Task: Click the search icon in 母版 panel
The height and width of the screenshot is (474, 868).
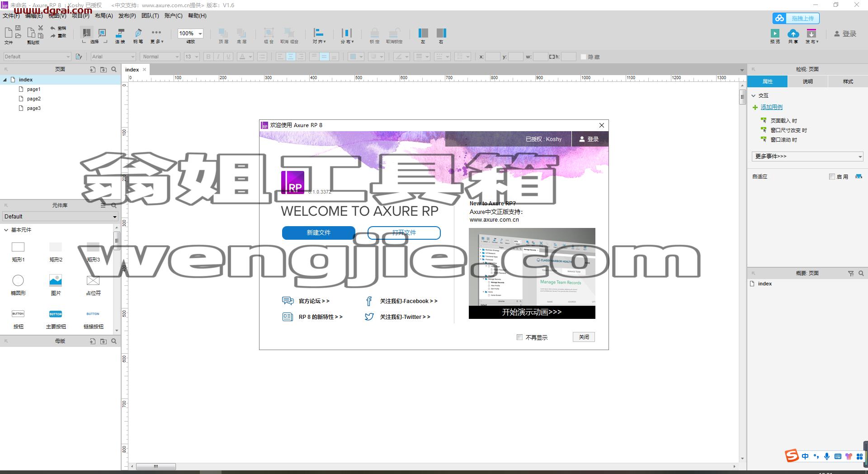Action: tap(114, 341)
